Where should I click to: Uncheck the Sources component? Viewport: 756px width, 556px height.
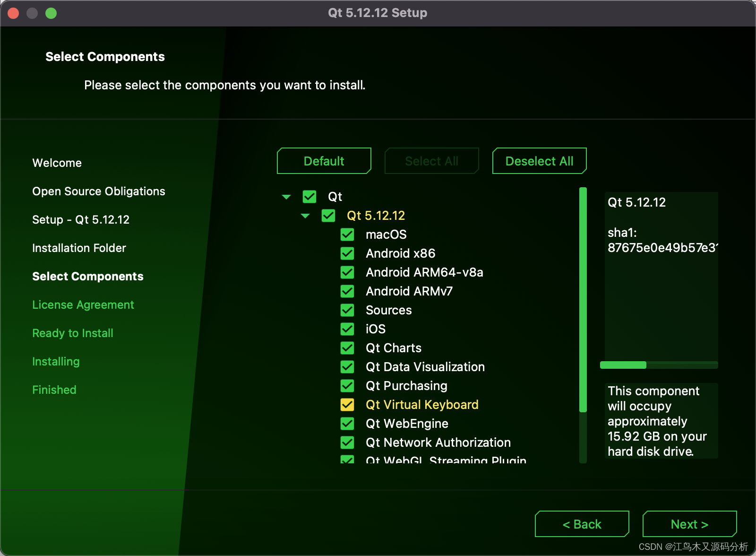click(x=347, y=310)
